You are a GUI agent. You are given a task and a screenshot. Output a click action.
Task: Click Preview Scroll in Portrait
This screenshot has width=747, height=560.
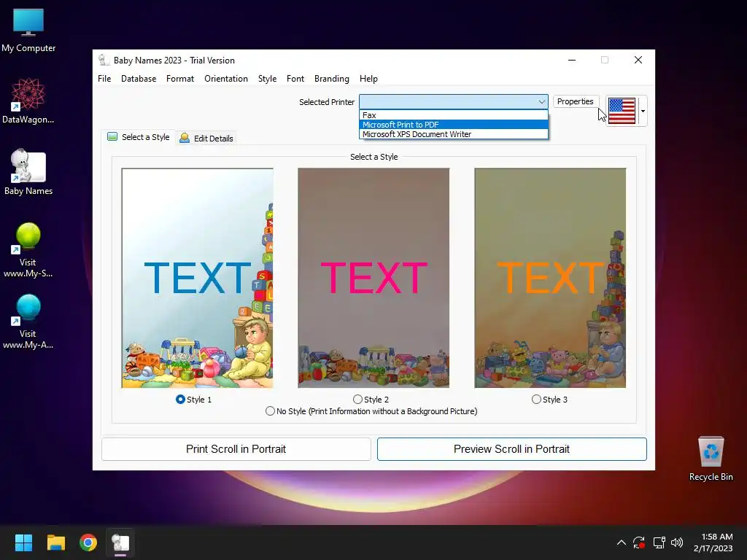click(511, 449)
